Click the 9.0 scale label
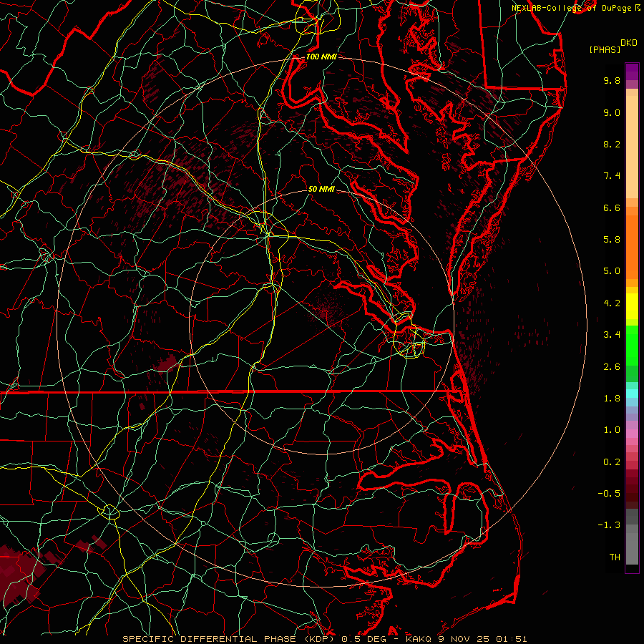The height and width of the screenshot is (644, 644). [612, 112]
